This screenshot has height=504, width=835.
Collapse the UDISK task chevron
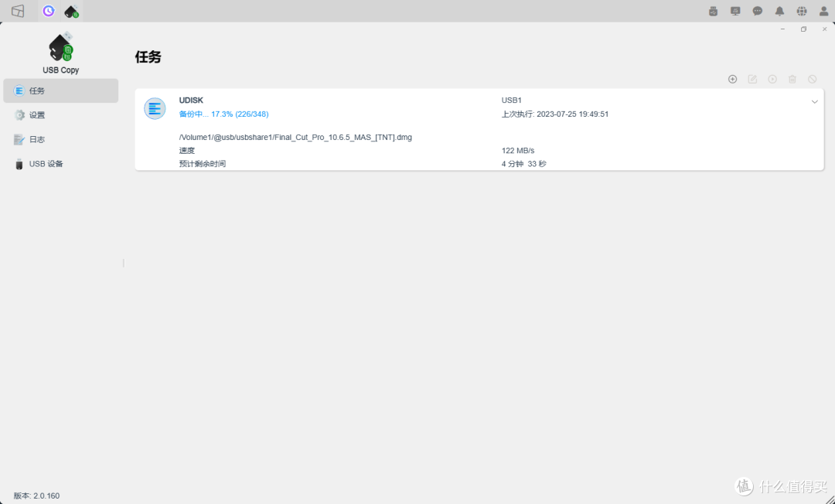point(814,102)
